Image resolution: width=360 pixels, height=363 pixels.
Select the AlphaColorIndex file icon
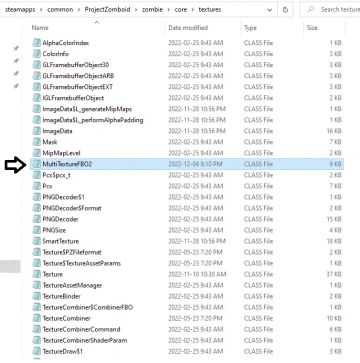(x=36, y=43)
